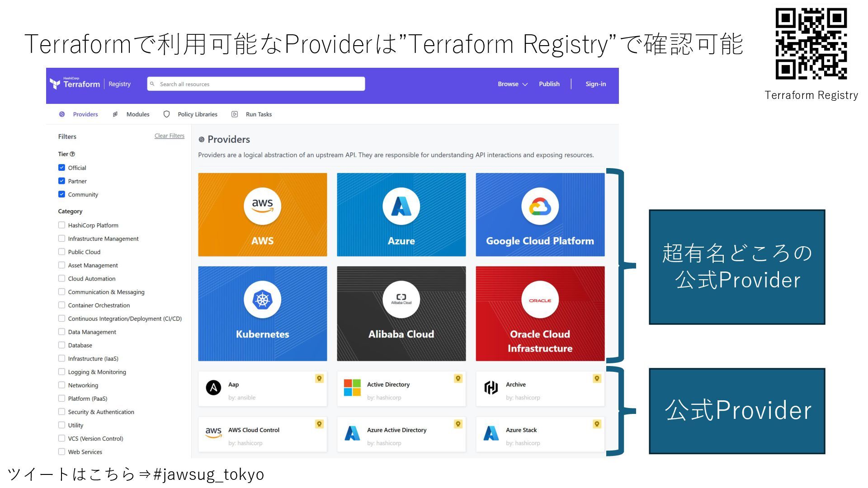Open the Oracle Cloud Infrastructure card

point(540,314)
